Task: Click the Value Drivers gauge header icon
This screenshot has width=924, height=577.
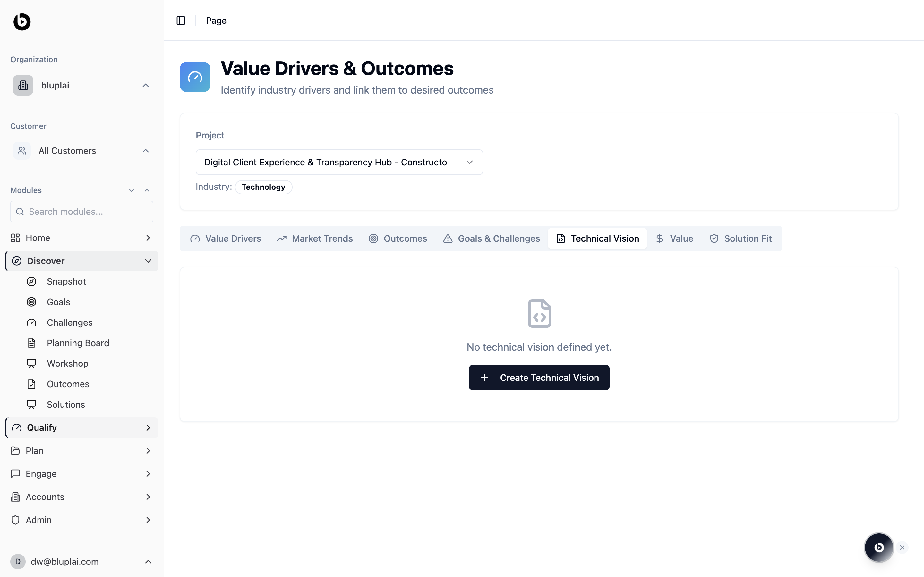Action: (x=195, y=77)
